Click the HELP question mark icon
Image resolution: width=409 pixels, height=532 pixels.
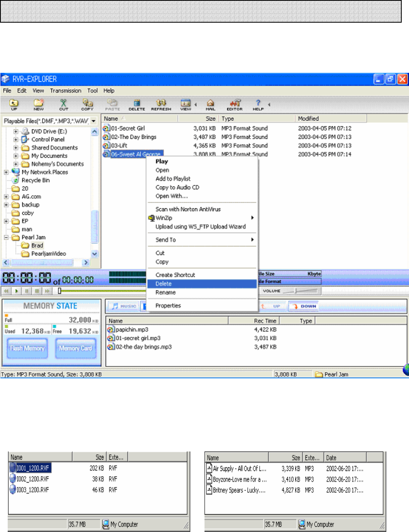coord(258,104)
